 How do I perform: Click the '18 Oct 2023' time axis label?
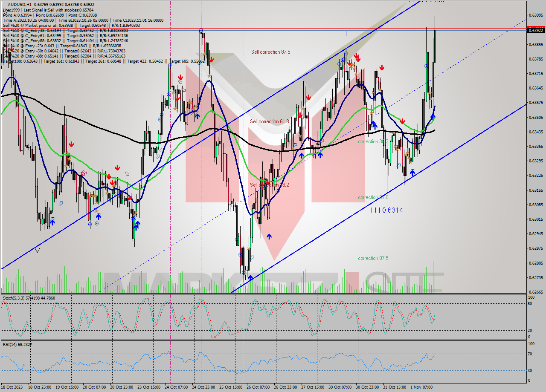pos(12,387)
